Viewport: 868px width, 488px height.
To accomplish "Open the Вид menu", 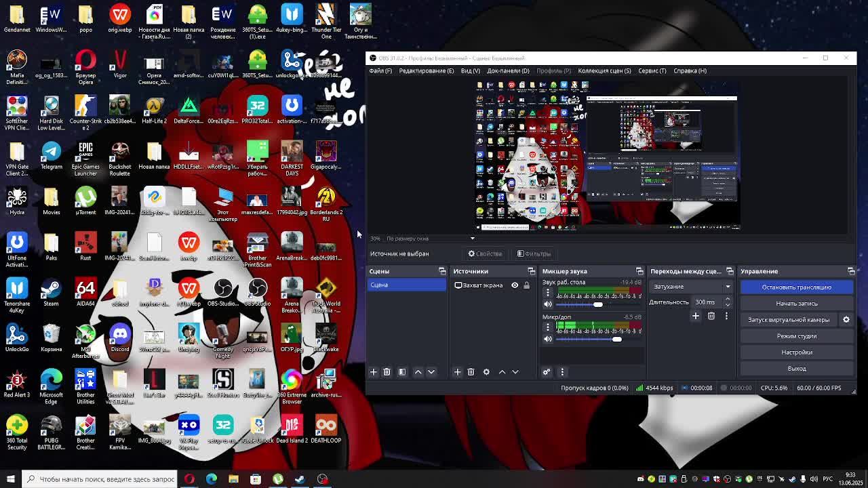I will click(470, 70).
